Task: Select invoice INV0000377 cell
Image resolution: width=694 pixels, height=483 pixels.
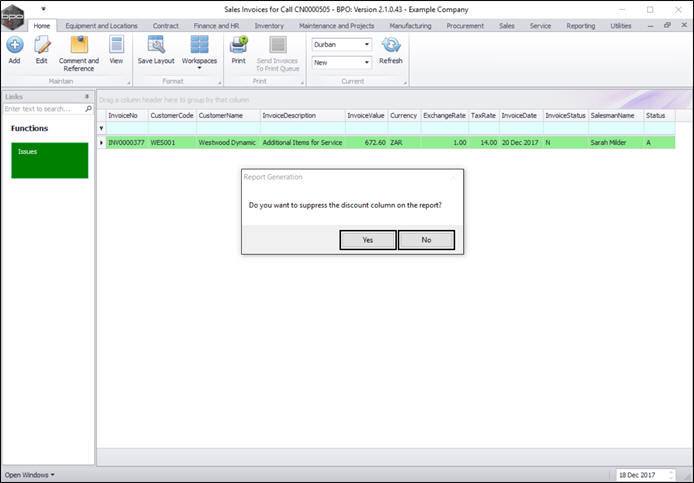Action: [127, 143]
